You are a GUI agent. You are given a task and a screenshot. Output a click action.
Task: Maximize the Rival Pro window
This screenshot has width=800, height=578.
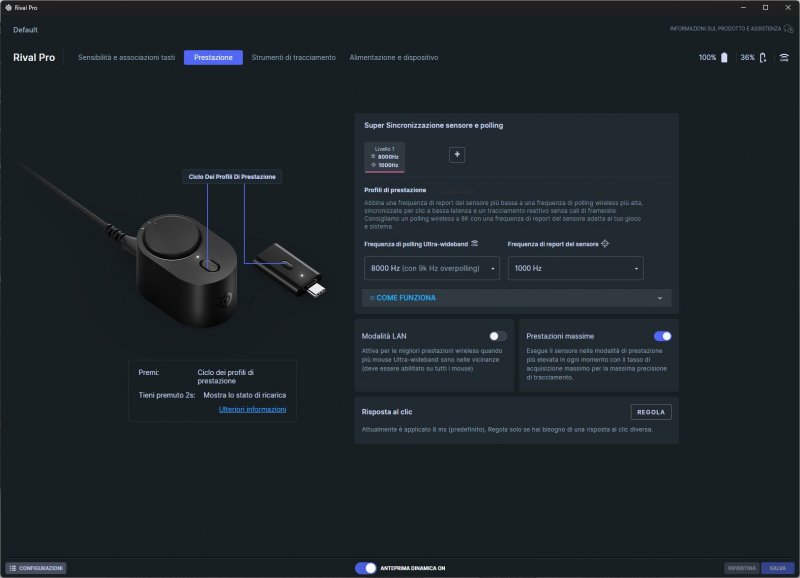coord(765,8)
